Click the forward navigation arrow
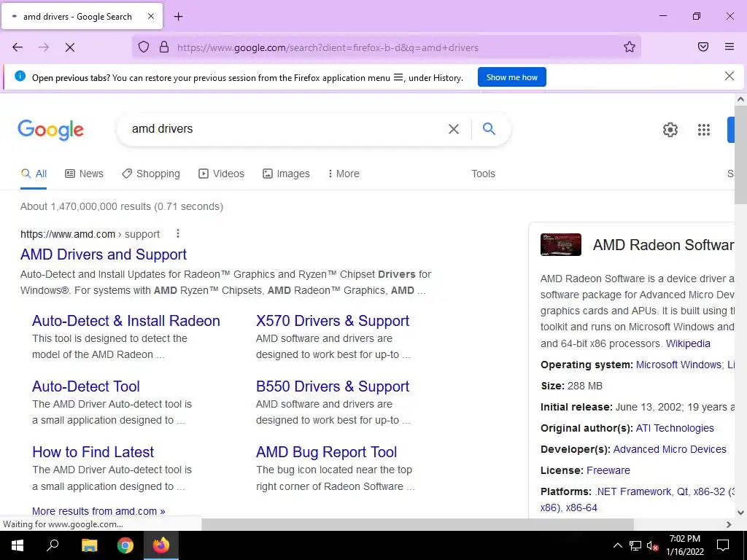 point(44,47)
